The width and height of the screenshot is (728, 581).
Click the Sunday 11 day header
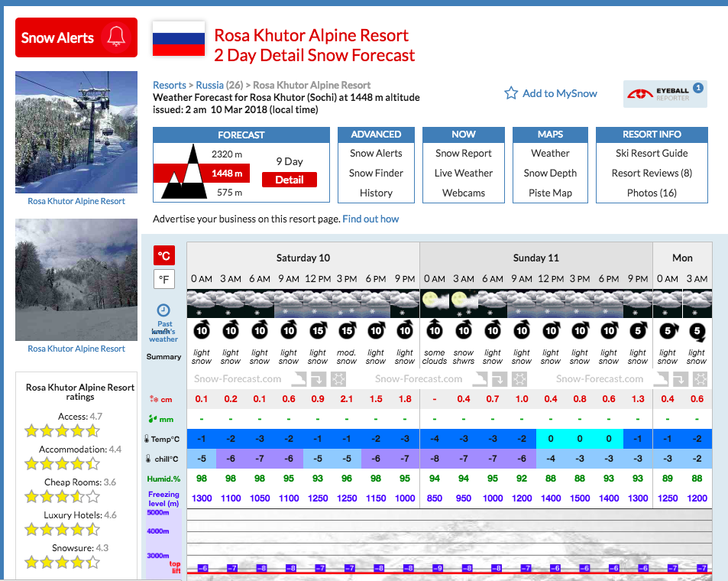535,258
